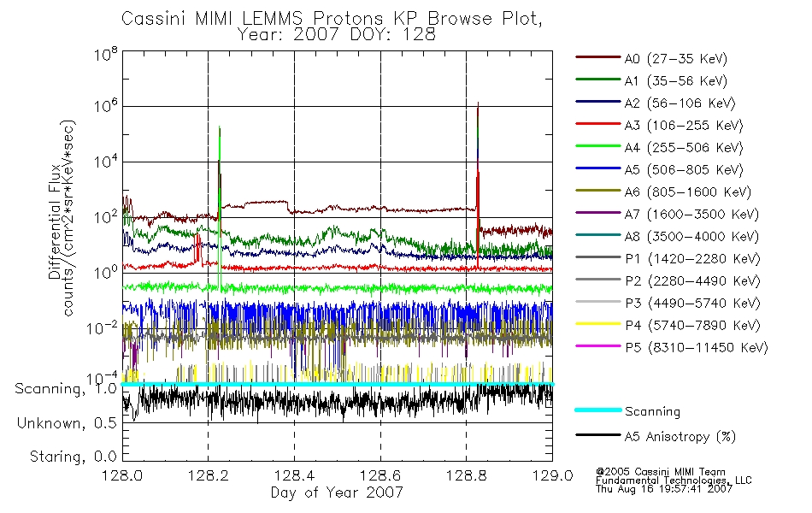The width and height of the screenshot is (812, 513).
Task: Click the black A5 Anisotropy legend line
Action: 597,434
